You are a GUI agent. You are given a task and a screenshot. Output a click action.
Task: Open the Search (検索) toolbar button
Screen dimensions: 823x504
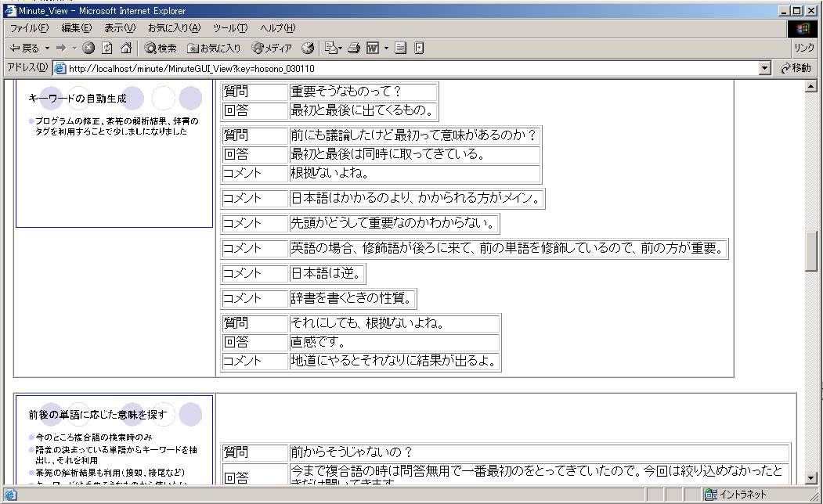click(x=161, y=49)
